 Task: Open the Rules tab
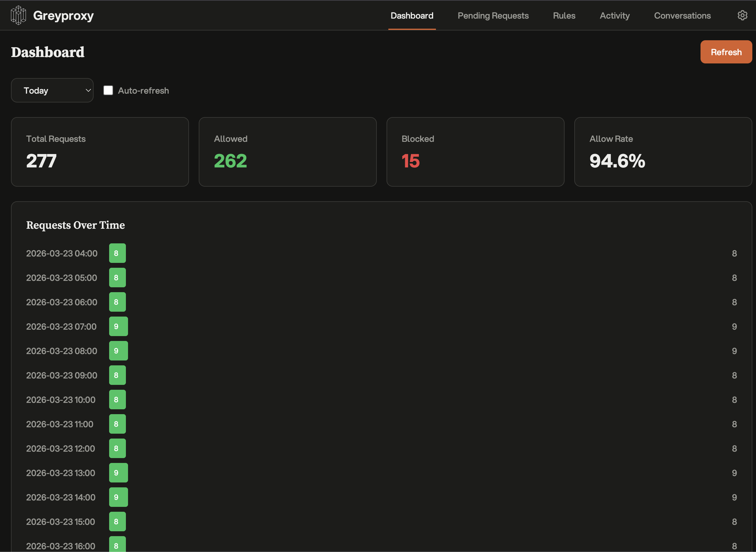[x=564, y=16]
